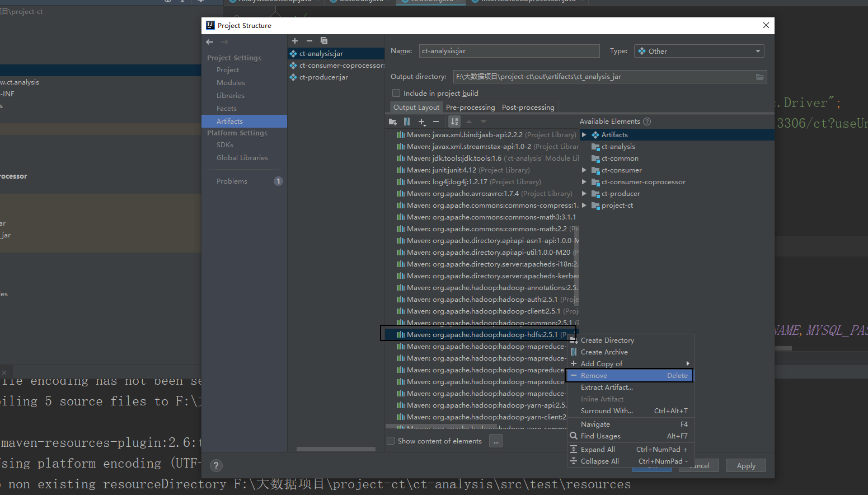Open the output directory folder browse icon
868x495 pixels.
[760, 77]
